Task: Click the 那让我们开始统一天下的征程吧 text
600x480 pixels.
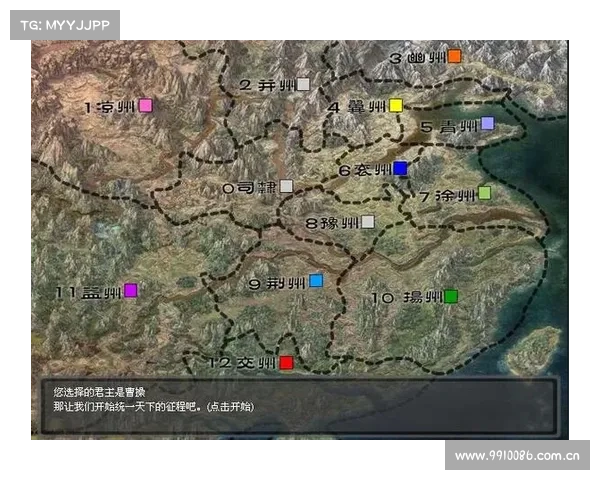Action: click(125, 407)
